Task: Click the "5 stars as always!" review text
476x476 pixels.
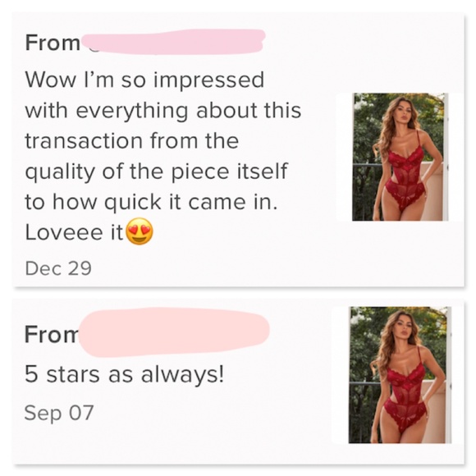Action: [125, 374]
